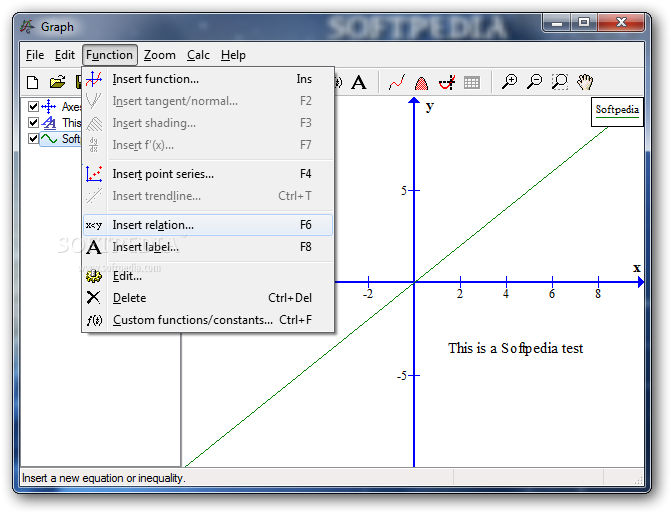
Task: Click the red tangent cross toolbar icon
Action: [447, 82]
